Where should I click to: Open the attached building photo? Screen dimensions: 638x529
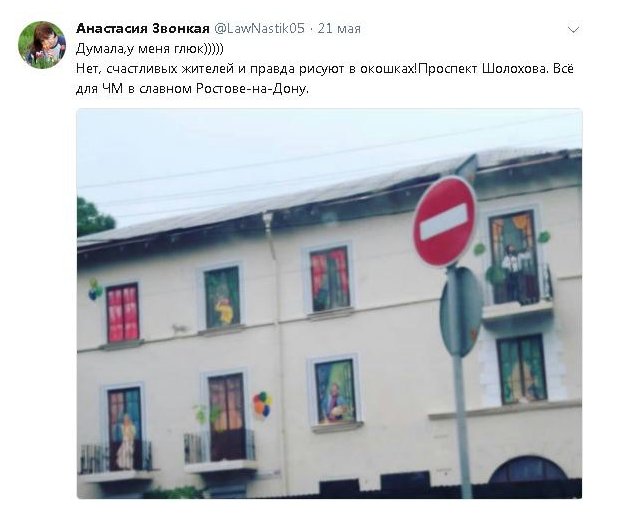pyautogui.click(x=329, y=304)
